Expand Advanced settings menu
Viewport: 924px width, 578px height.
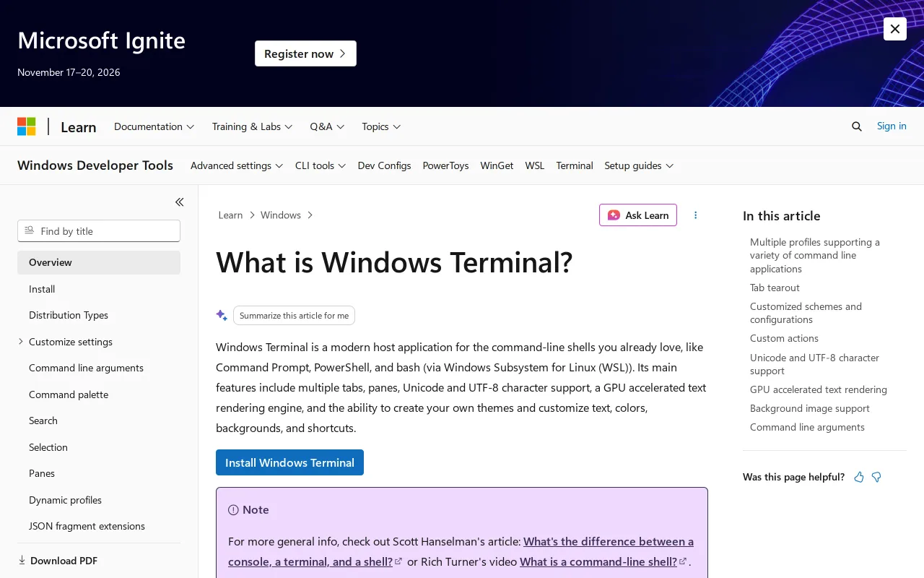(237, 165)
